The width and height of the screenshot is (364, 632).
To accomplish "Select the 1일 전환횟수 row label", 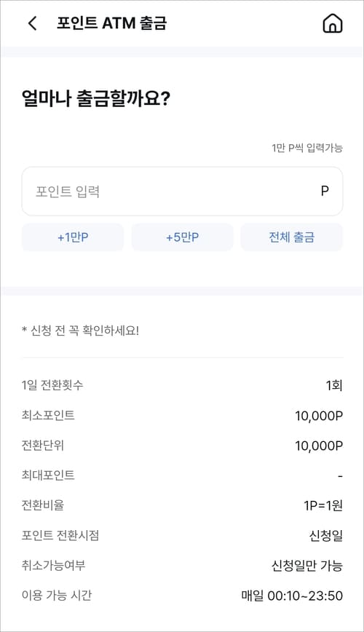I will coord(52,385).
